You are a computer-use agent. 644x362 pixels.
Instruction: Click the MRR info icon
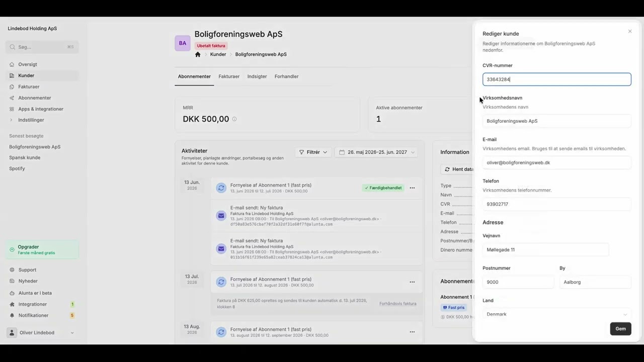click(x=234, y=119)
